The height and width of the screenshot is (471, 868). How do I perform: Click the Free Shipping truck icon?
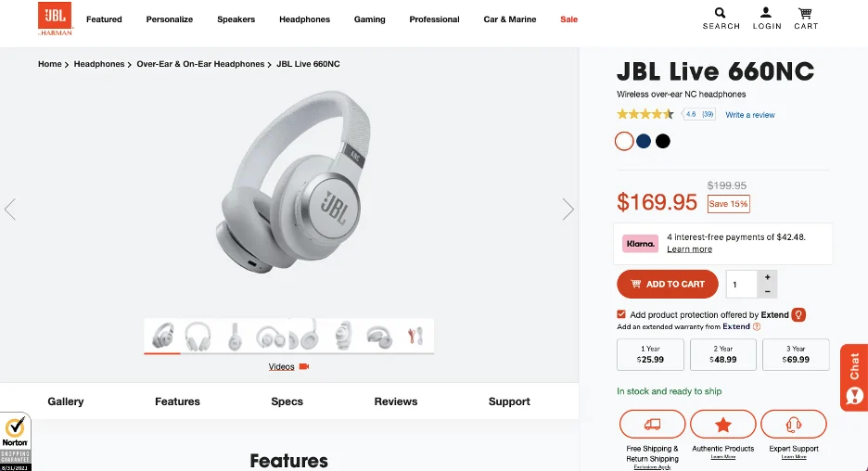point(652,425)
